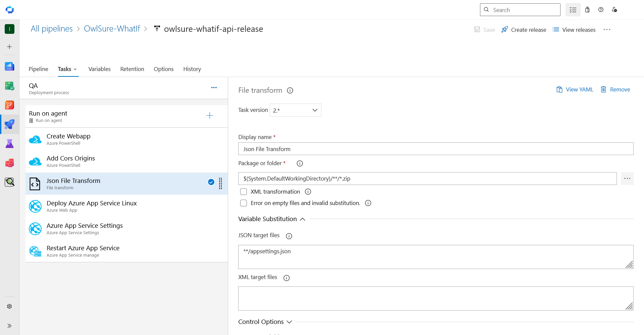Click the JSON target files textarea

coord(436,257)
